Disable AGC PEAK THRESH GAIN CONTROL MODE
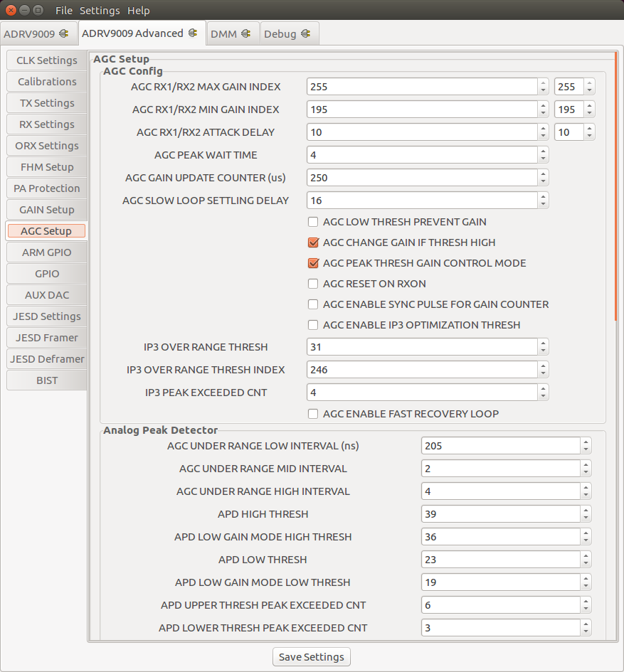The width and height of the screenshot is (624, 672). pyautogui.click(x=313, y=263)
